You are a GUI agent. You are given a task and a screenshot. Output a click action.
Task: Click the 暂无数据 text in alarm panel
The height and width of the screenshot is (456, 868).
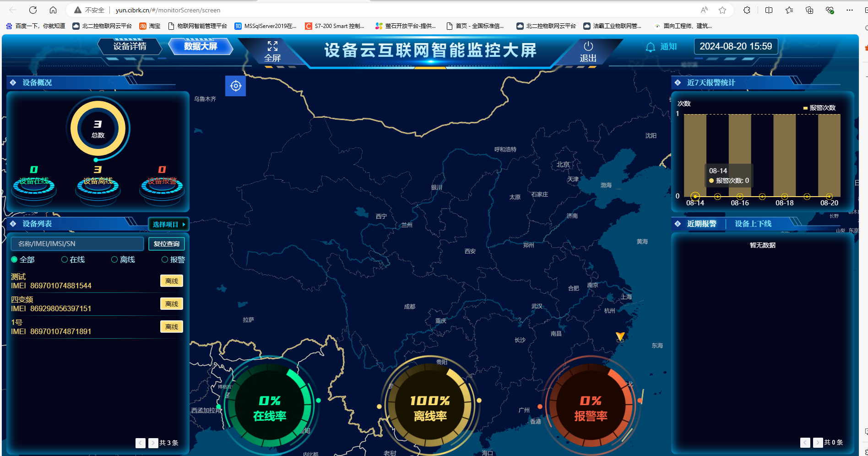click(x=762, y=245)
